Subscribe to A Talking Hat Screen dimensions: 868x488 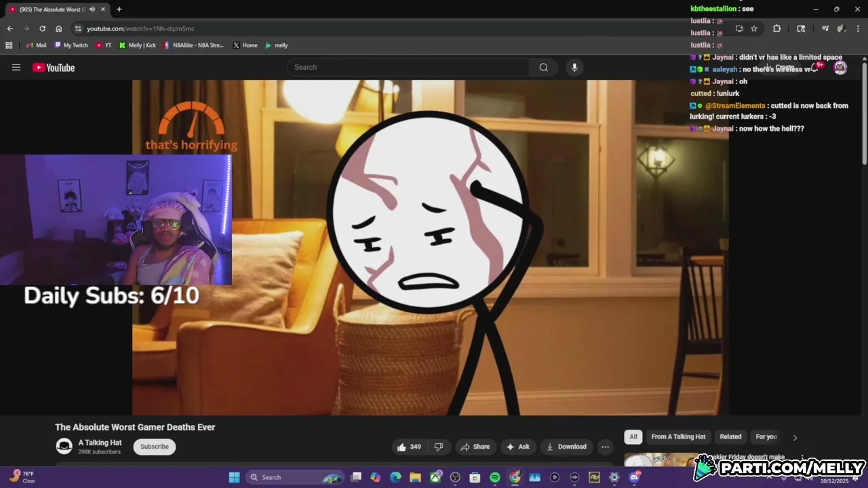click(x=155, y=447)
